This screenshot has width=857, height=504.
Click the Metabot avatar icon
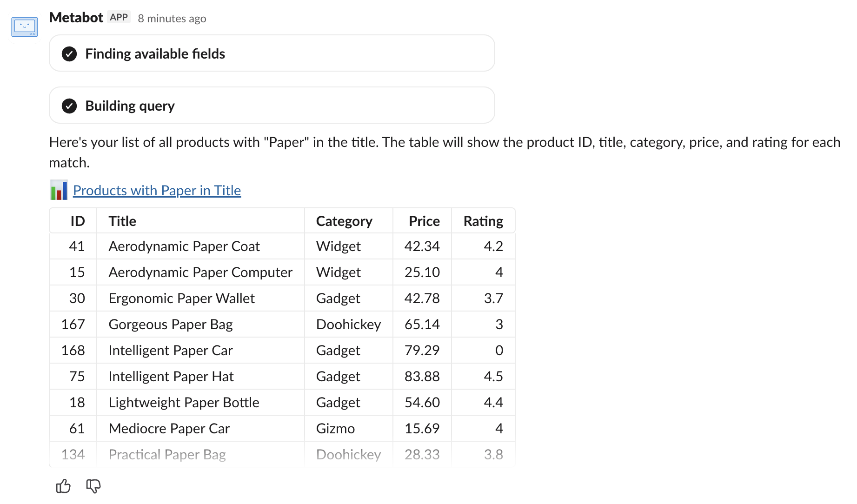(x=25, y=27)
